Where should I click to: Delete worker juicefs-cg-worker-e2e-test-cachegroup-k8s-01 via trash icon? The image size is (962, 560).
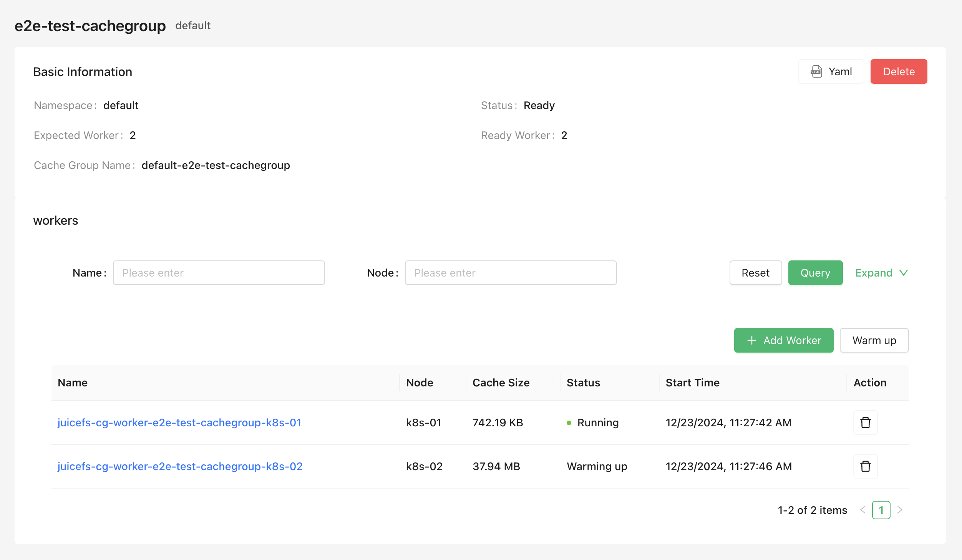tap(865, 422)
